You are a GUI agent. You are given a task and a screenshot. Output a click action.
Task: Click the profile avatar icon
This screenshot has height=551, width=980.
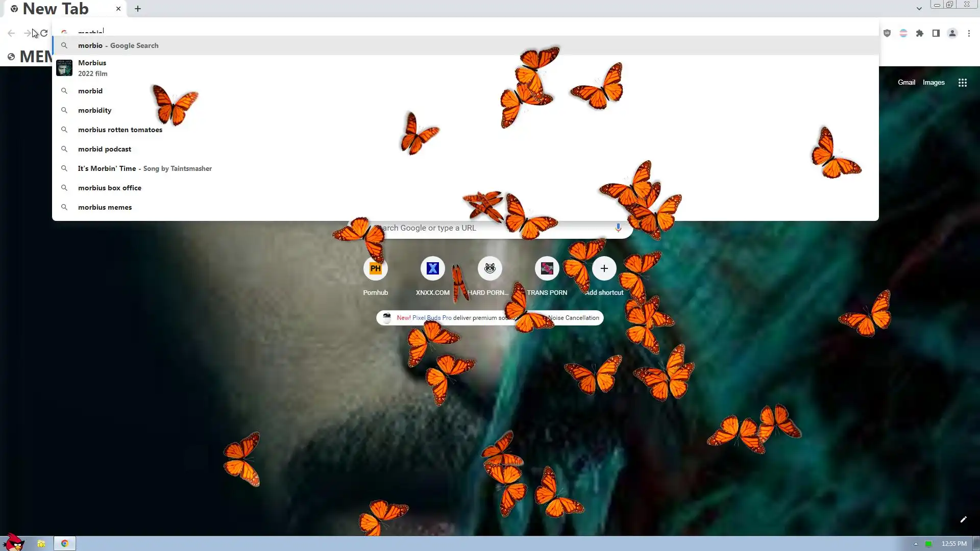coord(952,33)
